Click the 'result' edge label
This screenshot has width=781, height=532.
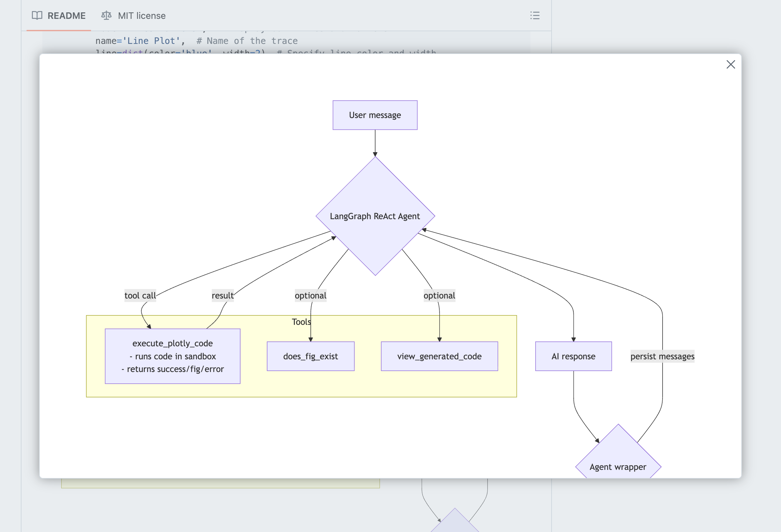click(x=223, y=296)
